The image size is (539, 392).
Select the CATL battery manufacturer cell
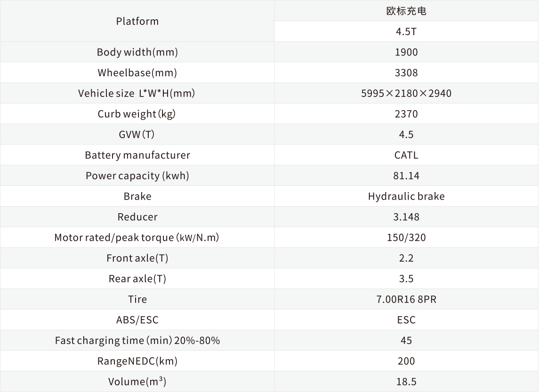406,155
